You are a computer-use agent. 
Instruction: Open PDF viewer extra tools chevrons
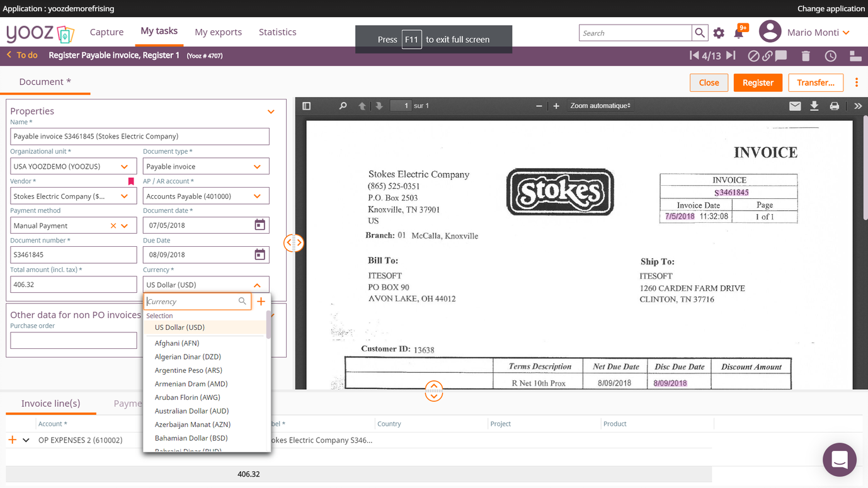point(858,106)
